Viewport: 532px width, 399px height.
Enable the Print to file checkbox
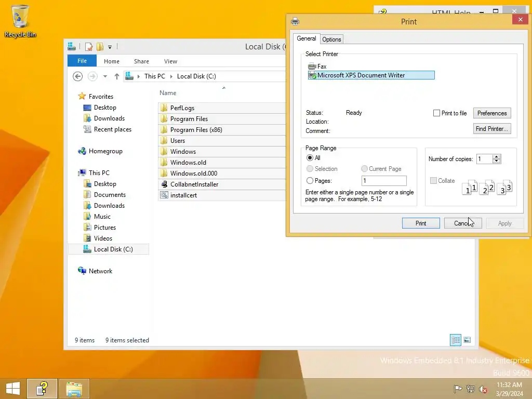(x=436, y=113)
